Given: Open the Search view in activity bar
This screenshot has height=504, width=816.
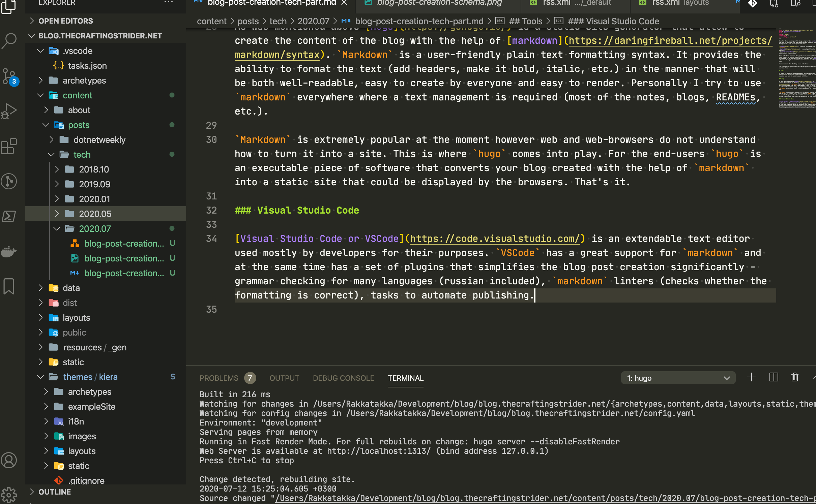Looking at the screenshot, I should [x=9, y=41].
